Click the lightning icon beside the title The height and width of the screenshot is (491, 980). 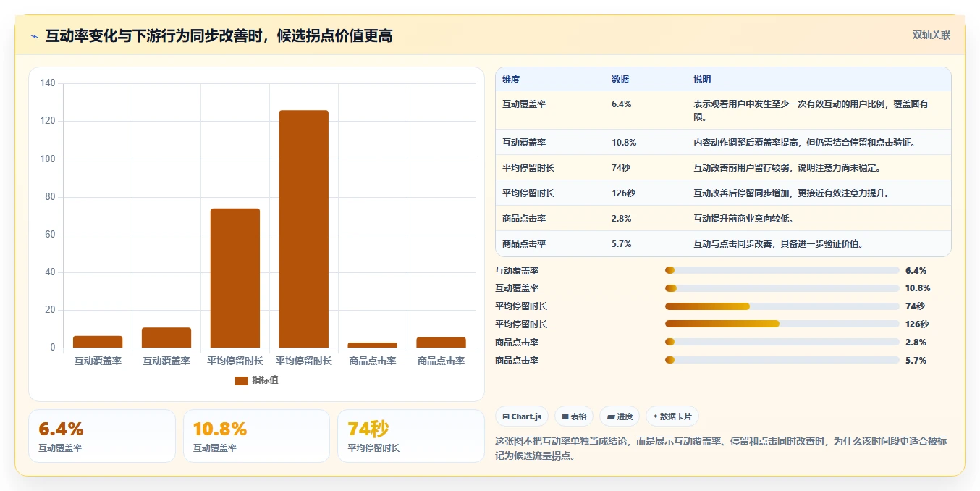[35, 36]
